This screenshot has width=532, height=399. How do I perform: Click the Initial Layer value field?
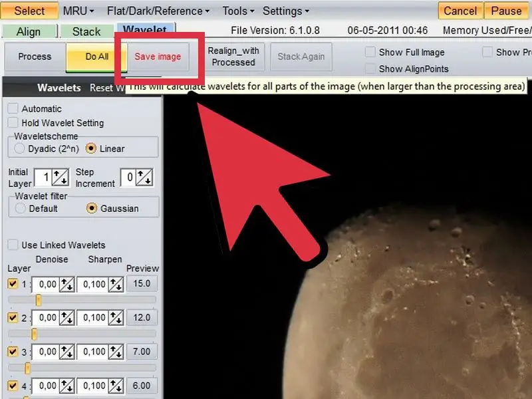(x=43, y=177)
